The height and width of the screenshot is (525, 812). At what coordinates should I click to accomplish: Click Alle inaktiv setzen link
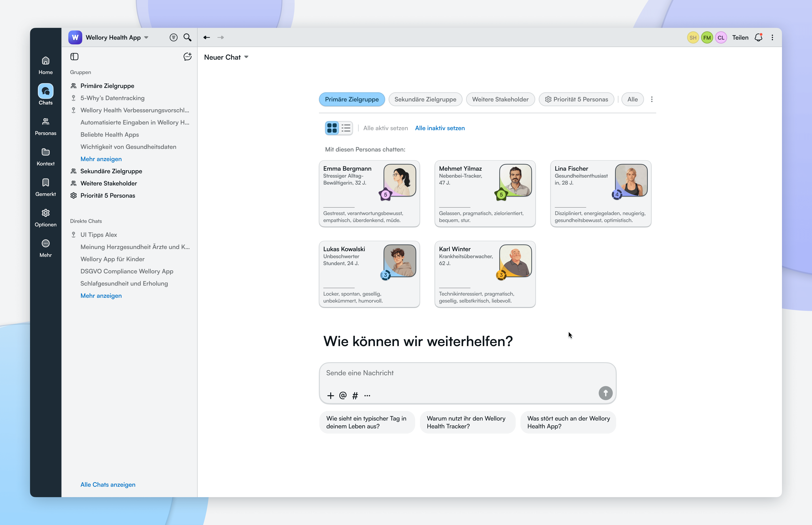pyautogui.click(x=440, y=128)
